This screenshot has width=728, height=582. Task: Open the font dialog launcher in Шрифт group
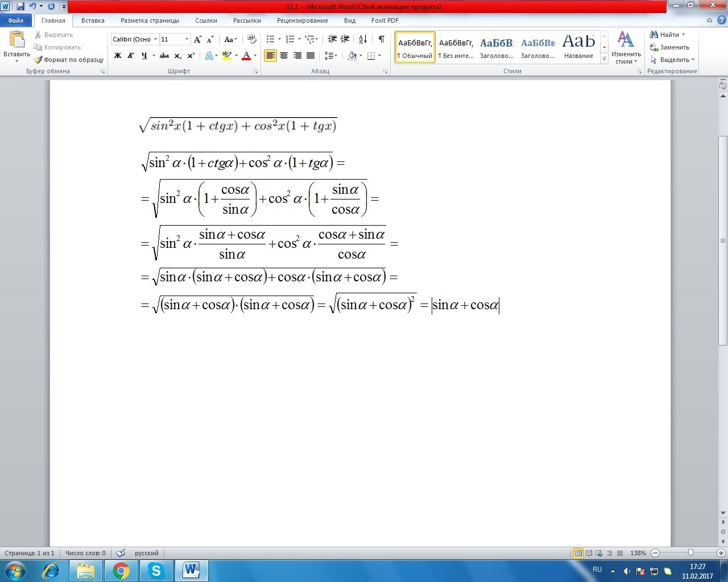(x=255, y=72)
